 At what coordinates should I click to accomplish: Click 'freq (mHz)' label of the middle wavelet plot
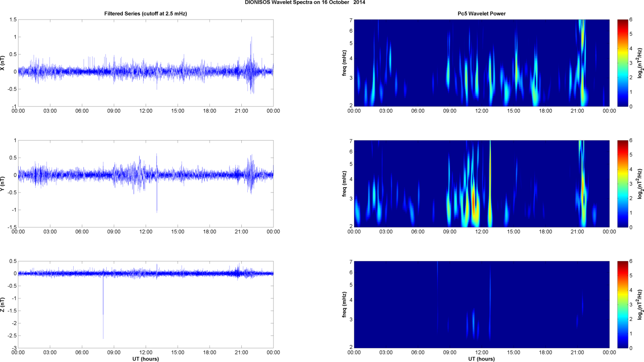point(345,184)
